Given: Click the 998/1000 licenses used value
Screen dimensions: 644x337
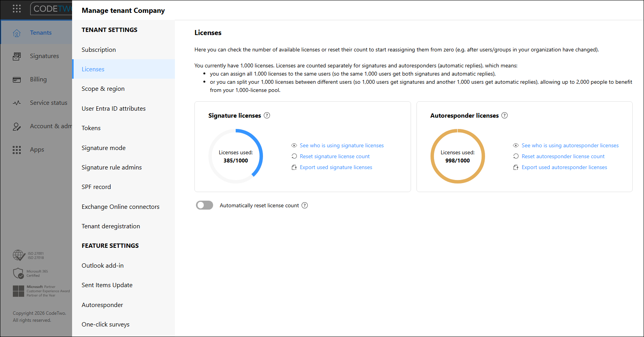Looking at the screenshot, I should (457, 161).
